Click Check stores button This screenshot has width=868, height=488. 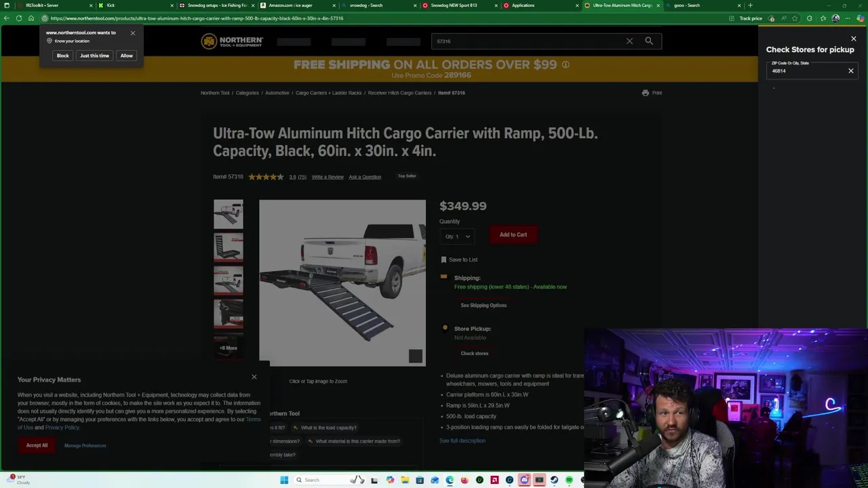tap(475, 354)
